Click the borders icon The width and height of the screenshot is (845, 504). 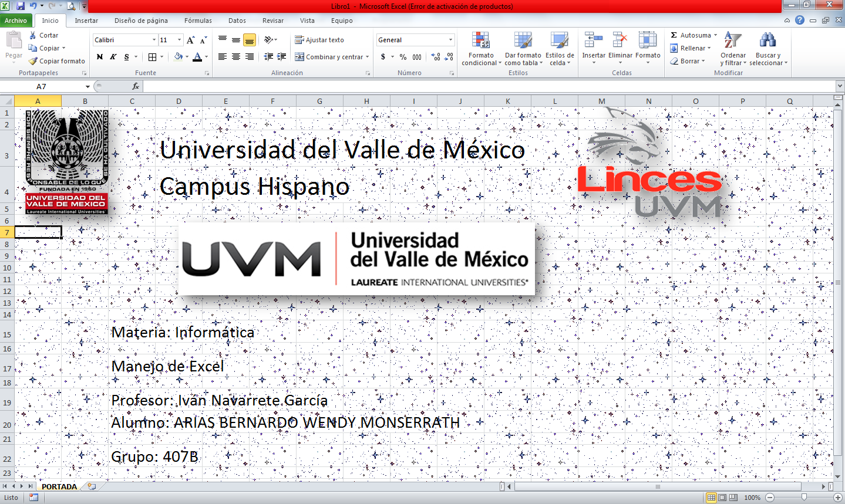153,57
